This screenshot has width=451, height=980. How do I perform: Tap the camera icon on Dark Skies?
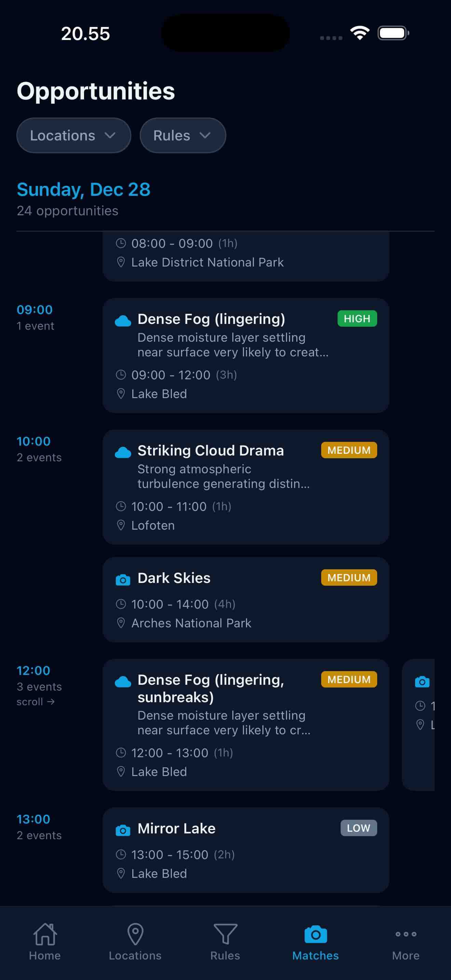point(123,580)
